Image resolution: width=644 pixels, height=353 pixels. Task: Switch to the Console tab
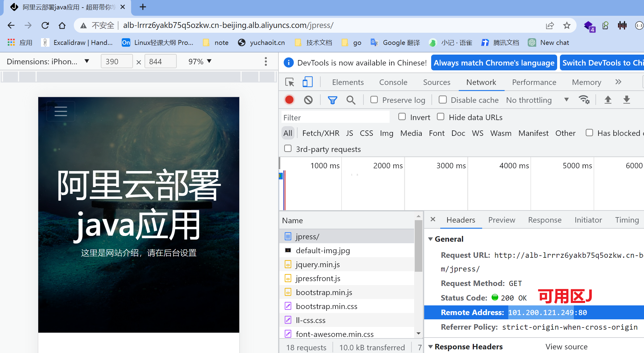pos(393,82)
